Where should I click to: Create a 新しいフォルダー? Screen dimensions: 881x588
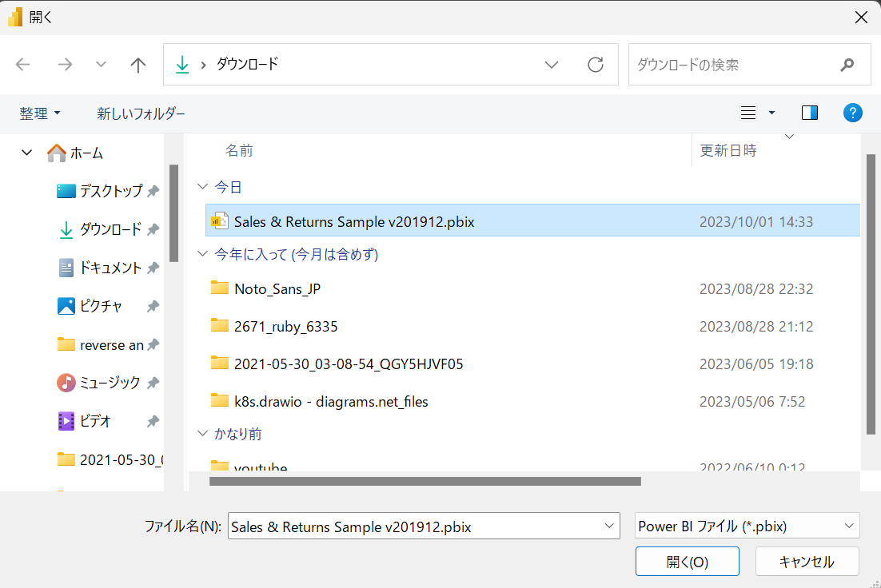point(142,113)
